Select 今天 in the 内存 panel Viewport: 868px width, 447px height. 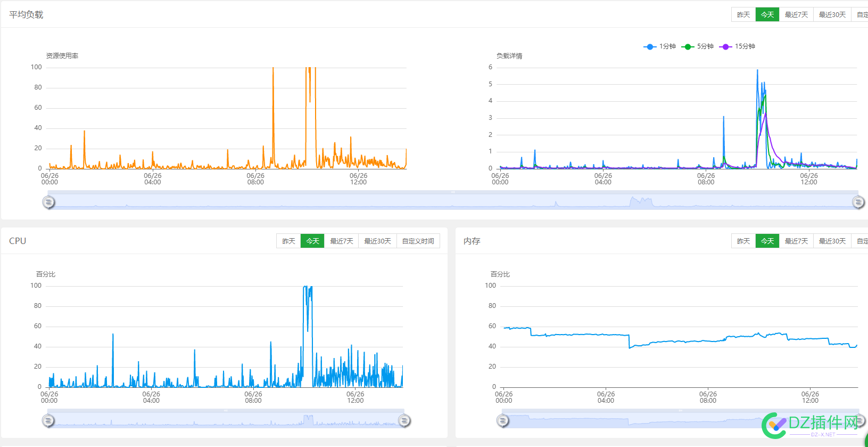pos(767,241)
